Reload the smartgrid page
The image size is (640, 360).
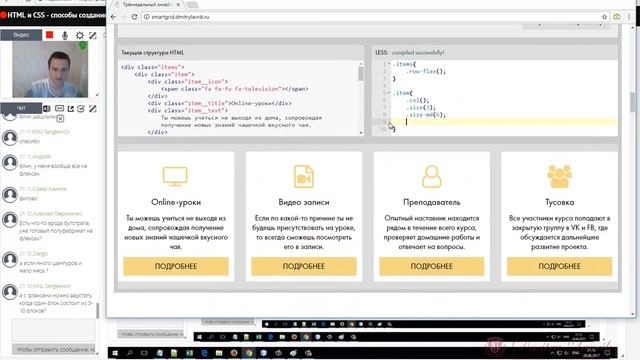[x=134, y=17]
